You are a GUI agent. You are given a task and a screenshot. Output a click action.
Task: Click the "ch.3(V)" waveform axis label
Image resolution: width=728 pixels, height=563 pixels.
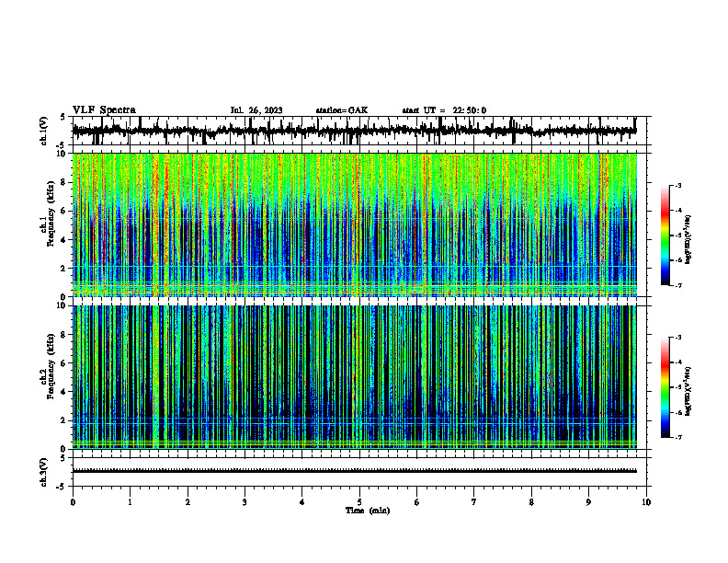44,472
